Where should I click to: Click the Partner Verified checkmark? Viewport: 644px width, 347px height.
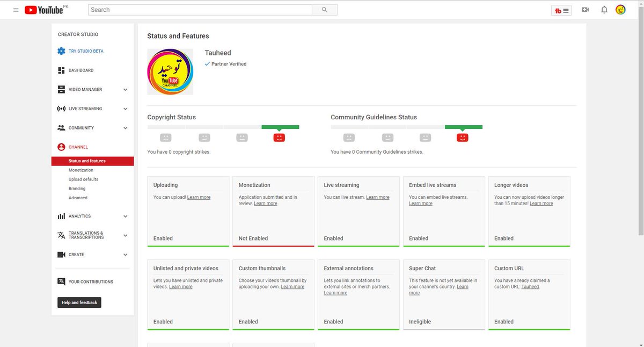point(208,64)
